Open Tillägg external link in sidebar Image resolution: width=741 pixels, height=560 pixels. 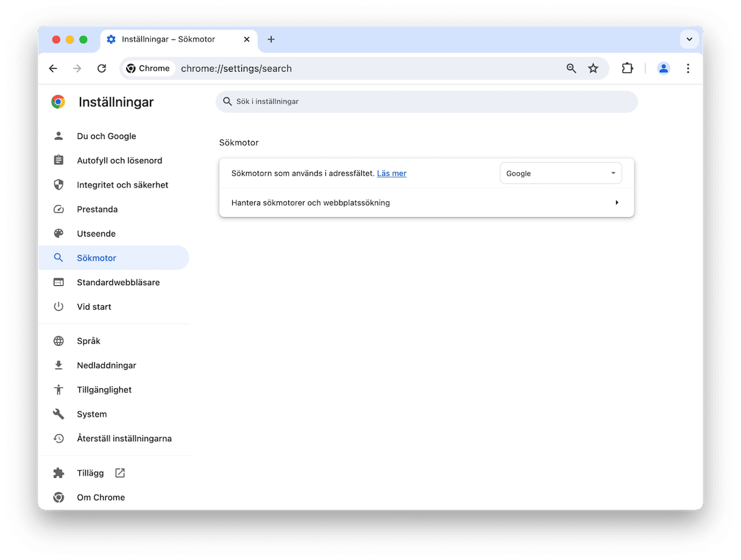91,473
